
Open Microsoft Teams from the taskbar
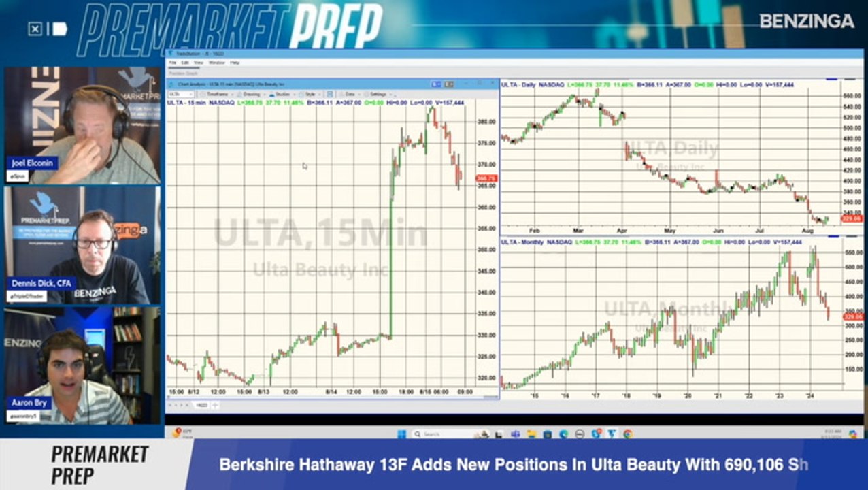pyautogui.click(x=514, y=434)
